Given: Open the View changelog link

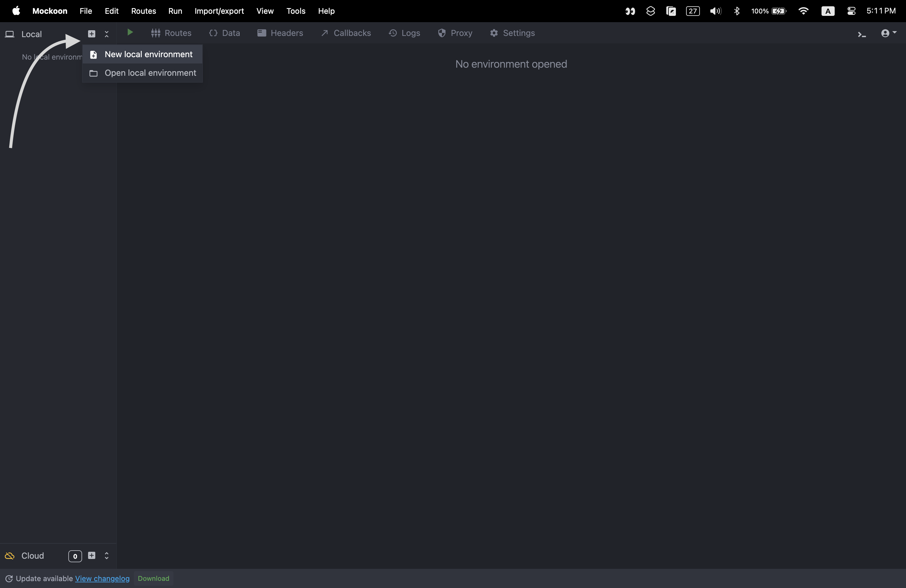Looking at the screenshot, I should (102, 578).
